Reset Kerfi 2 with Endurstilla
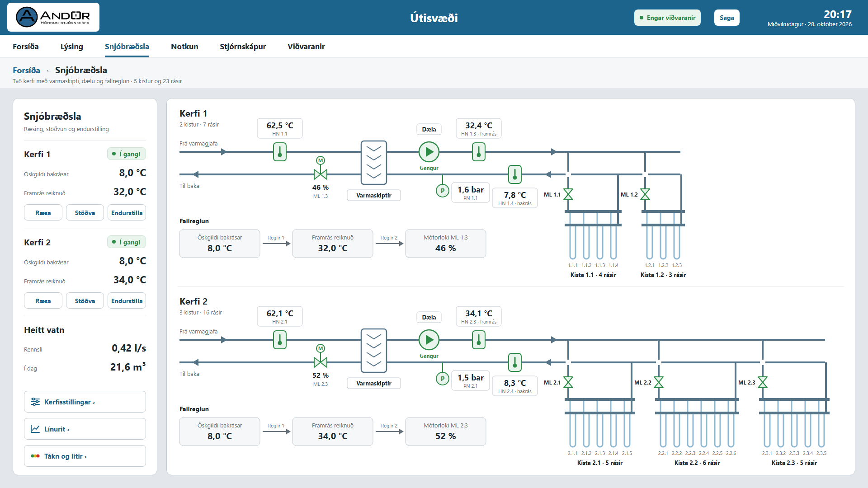 [x=127, y=301]
